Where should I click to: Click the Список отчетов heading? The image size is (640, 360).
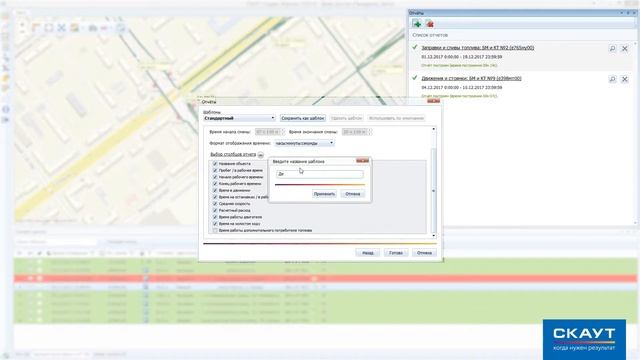point(430,35)
